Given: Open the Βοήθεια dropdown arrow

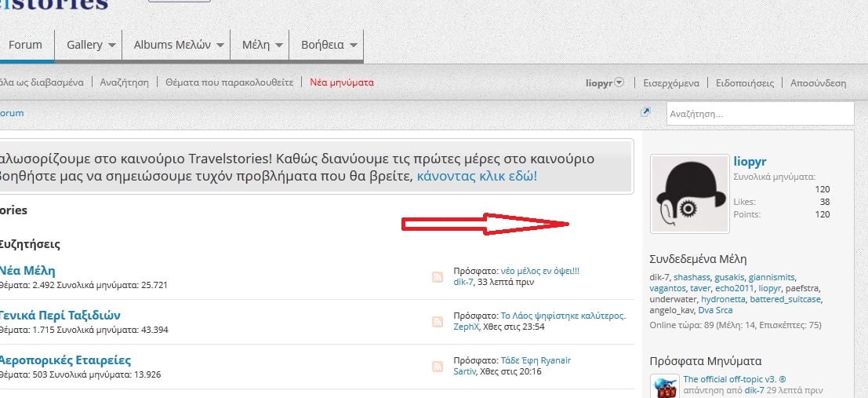Looking at the screenshot, I should click(x=354, y=46).
